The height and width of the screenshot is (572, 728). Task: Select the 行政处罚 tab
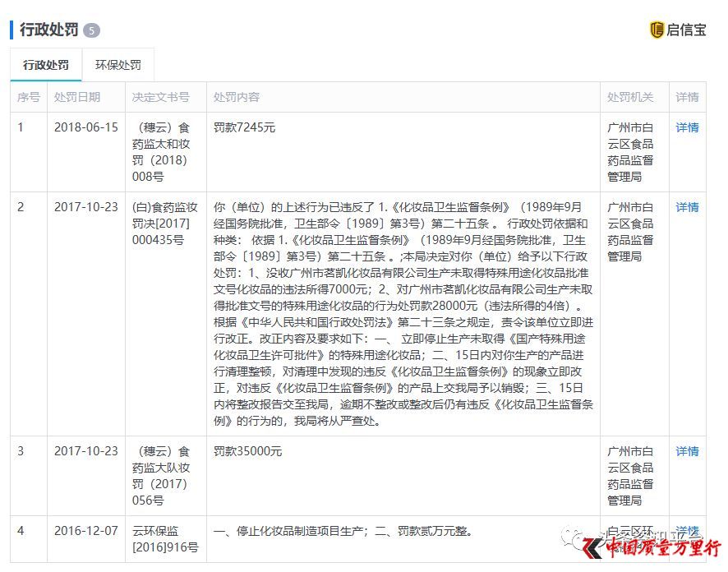tap(45, 64)
